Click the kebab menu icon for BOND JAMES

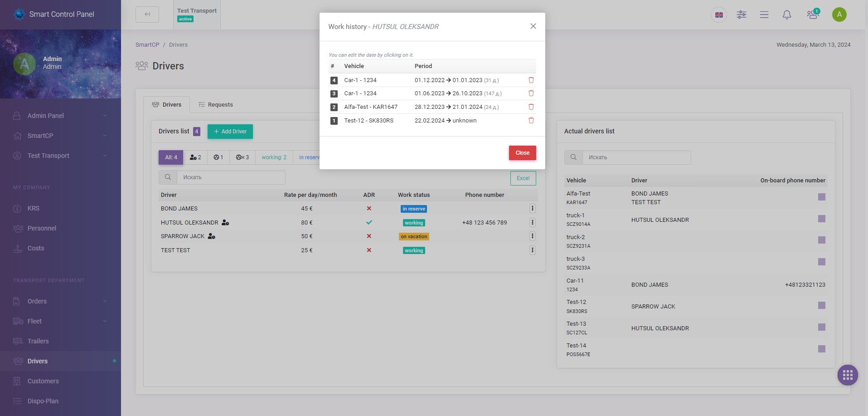(x=532, y=208)
